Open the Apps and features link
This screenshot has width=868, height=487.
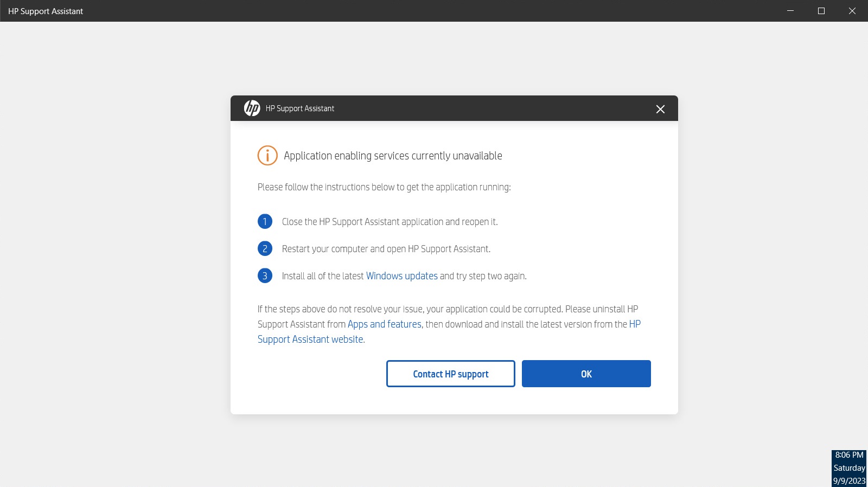(384, 324)
